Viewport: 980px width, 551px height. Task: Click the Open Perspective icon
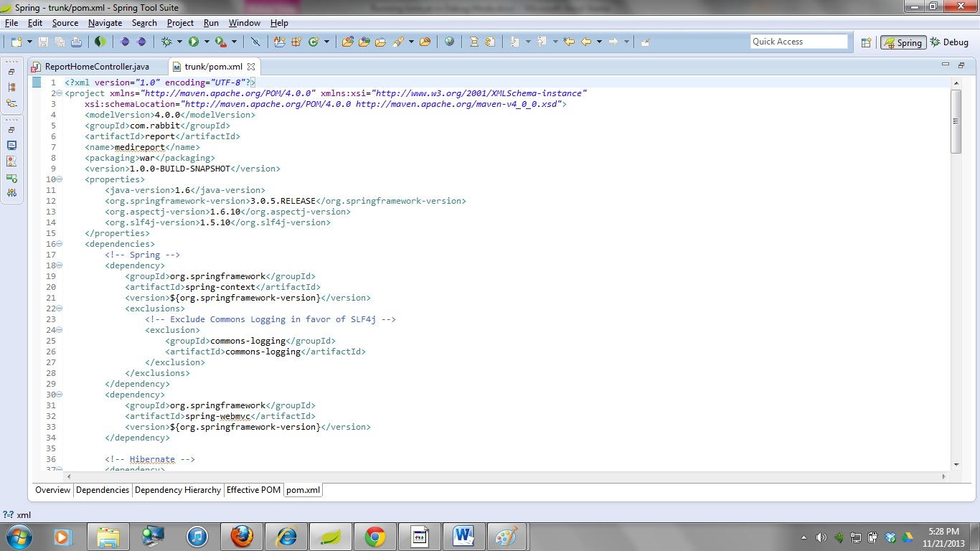coord(866,42)
